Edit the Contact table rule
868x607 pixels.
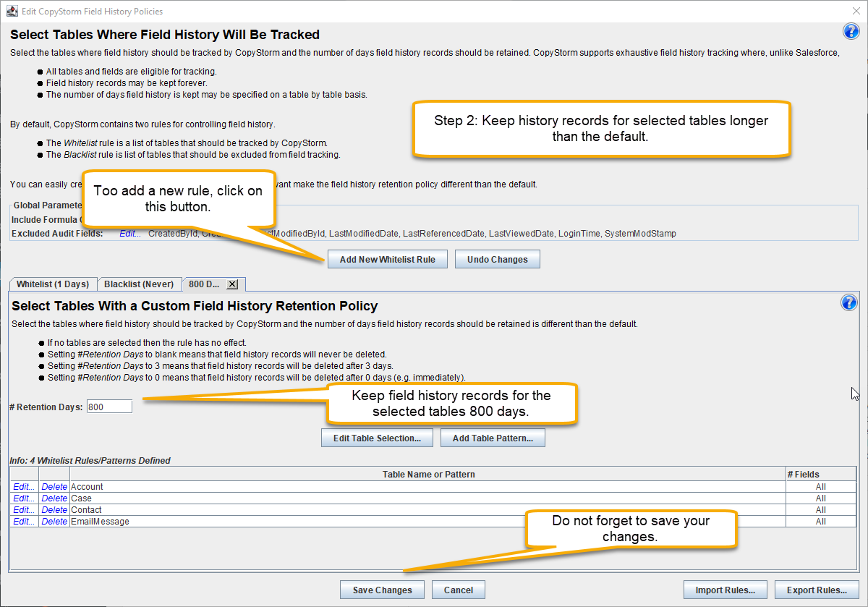(24, 510)
